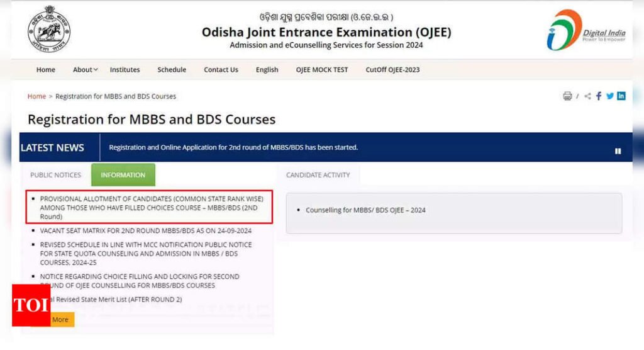Image resolution: width=644 pixels, height=350 pixels.
Task: Expand the About menu dropdown
Action: point(85,69)
